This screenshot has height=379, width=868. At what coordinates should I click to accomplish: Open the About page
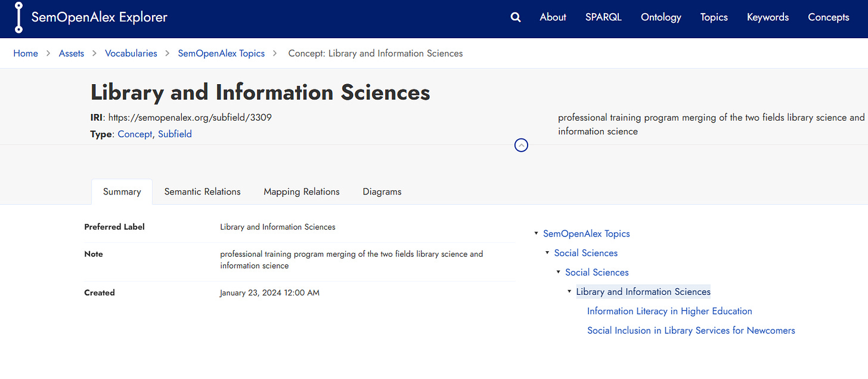point(553,17)
